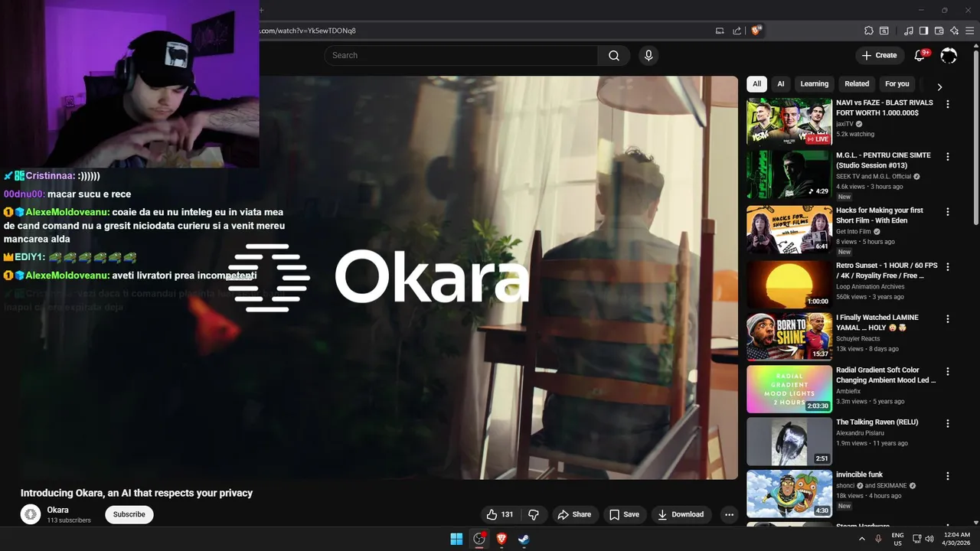Open YouTube notifications bell

(x=920, y=55)
